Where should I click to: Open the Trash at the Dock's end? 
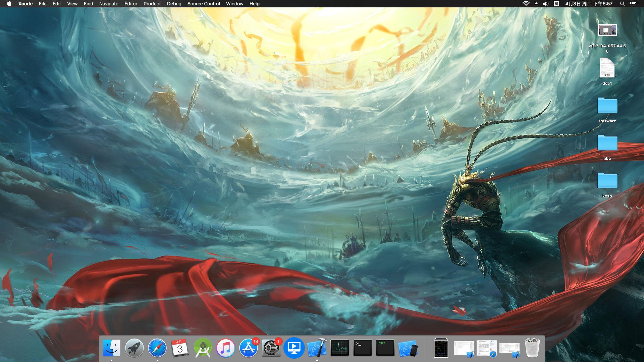pyautogui.click(x=533, y=348)
